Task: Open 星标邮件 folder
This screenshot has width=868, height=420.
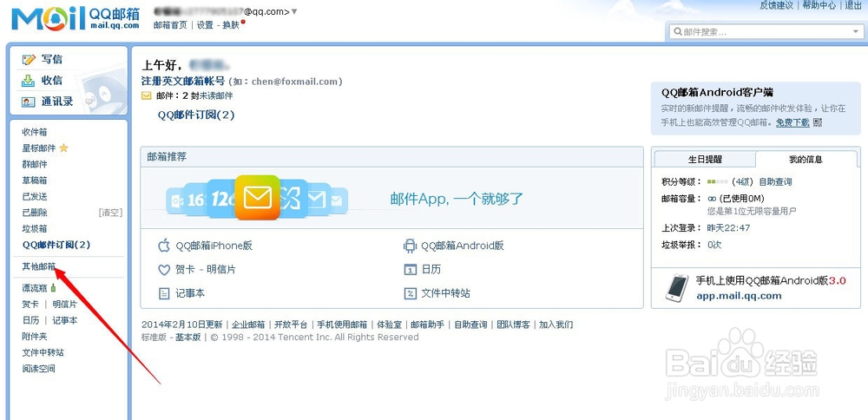Action: click(39, 148)
